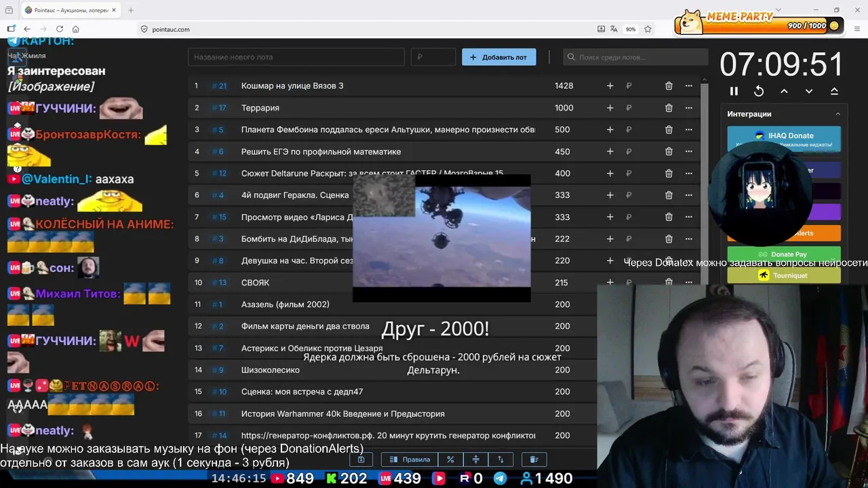This screenshot has height=488, width=868.
Task: Open more options for Кошмар на улице Вязов 3
Action: point(689,86)
